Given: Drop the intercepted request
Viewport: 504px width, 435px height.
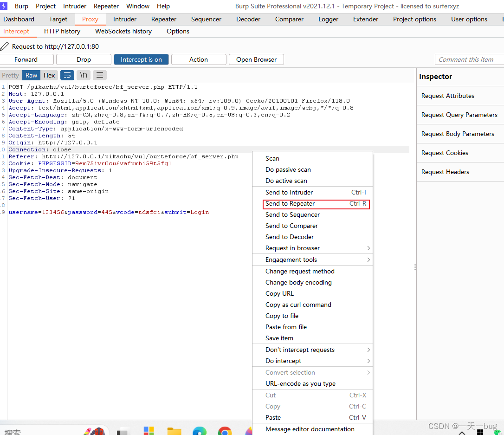Looking at the screenshot, I should pyautogui.click(x=84, y=59).
